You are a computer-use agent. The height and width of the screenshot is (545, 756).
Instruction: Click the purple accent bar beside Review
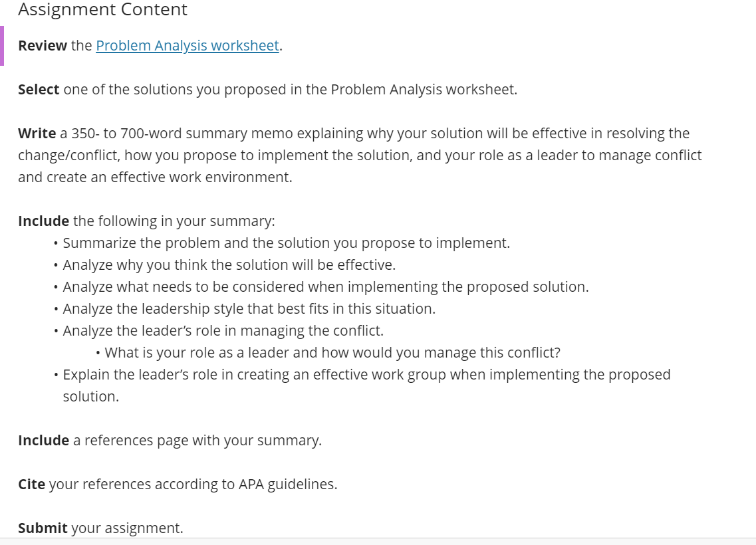[2, 46]
